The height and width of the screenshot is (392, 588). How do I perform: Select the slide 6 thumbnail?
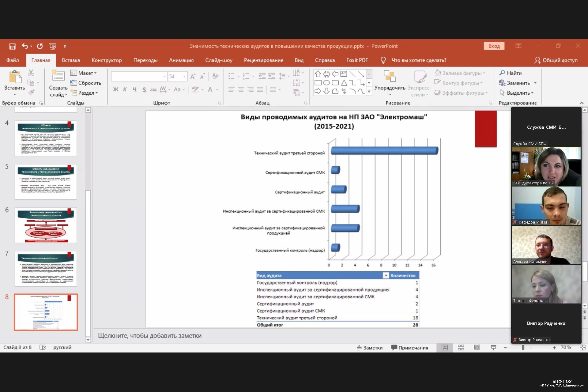pos(46,225)
